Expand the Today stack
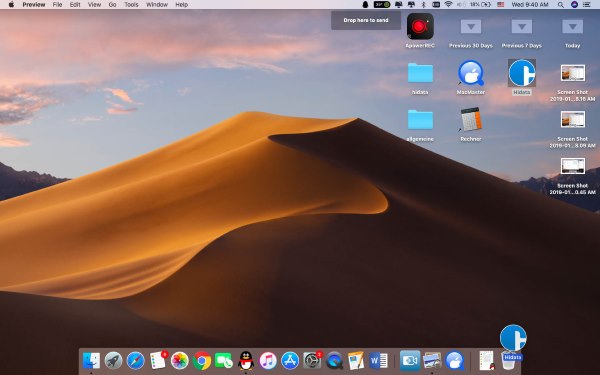Screen dimensions: 600x375 [x=572, y=27]
